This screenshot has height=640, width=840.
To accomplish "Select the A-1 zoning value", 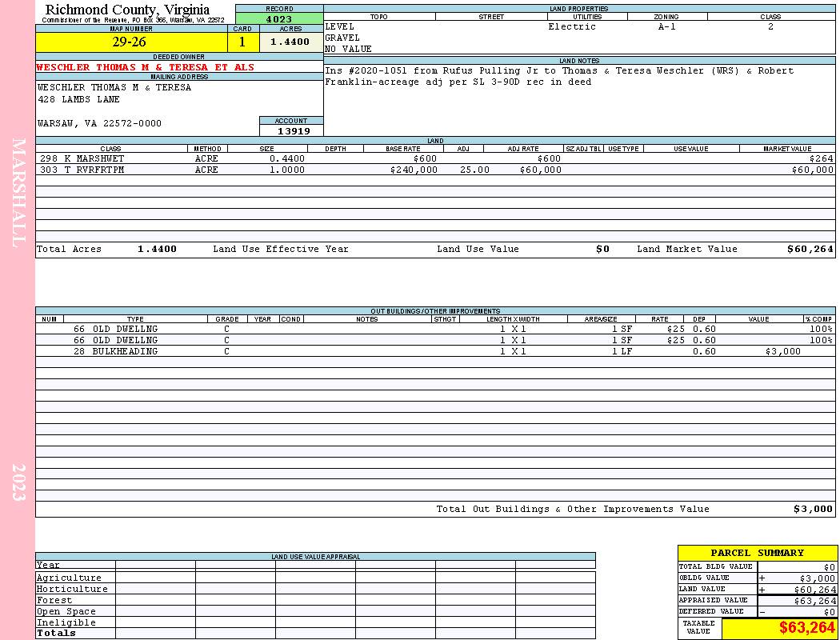I will tap(667, 26).
